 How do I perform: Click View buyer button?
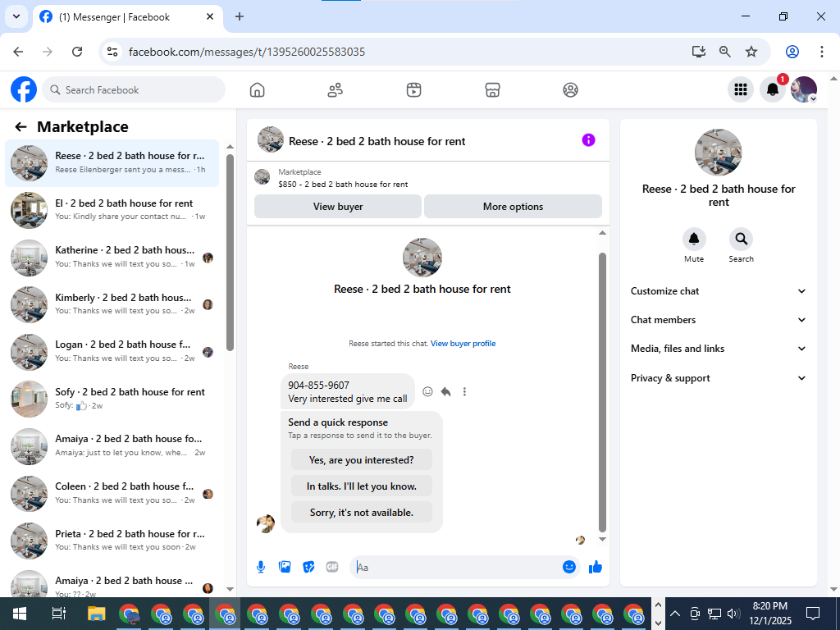click(337, 206)
